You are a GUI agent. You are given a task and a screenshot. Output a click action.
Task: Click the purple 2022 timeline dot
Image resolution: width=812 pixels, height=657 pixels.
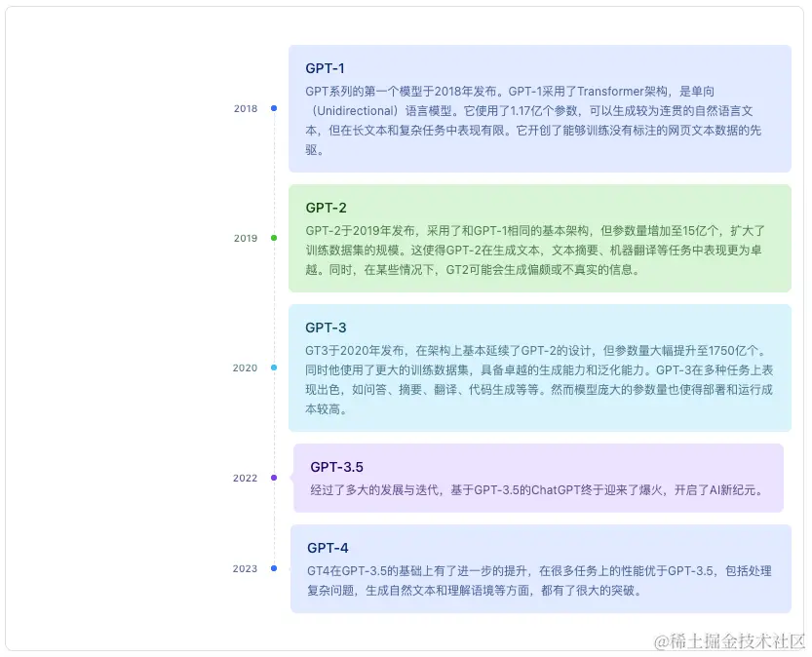[x=274, y=478]
